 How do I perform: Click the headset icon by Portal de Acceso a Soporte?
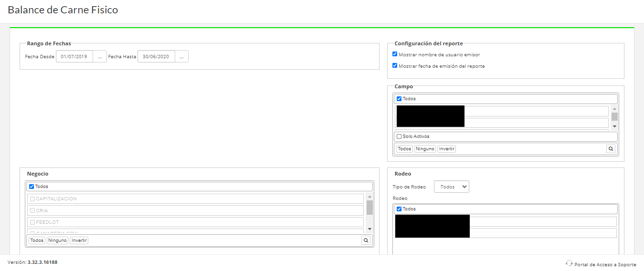[x=569, y=263]
